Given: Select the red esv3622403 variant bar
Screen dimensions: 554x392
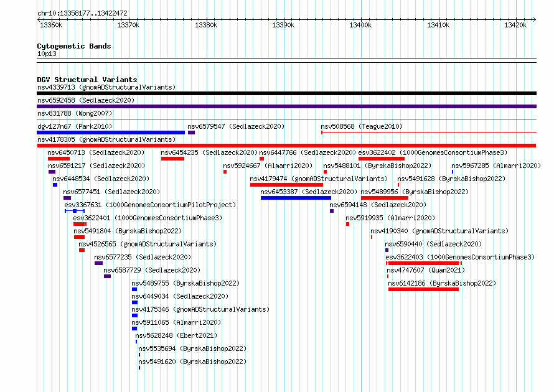Looking at the screenshot, I should pyautogui.click(x=424, y=263).
